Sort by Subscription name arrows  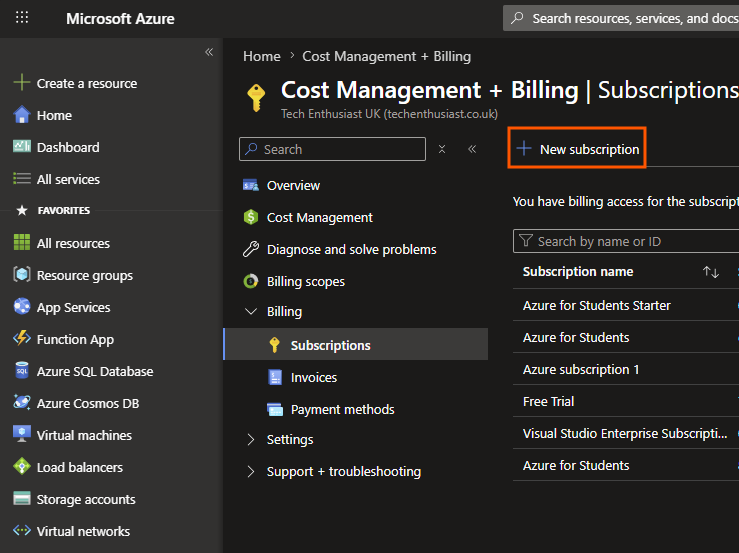pos(711,272)
